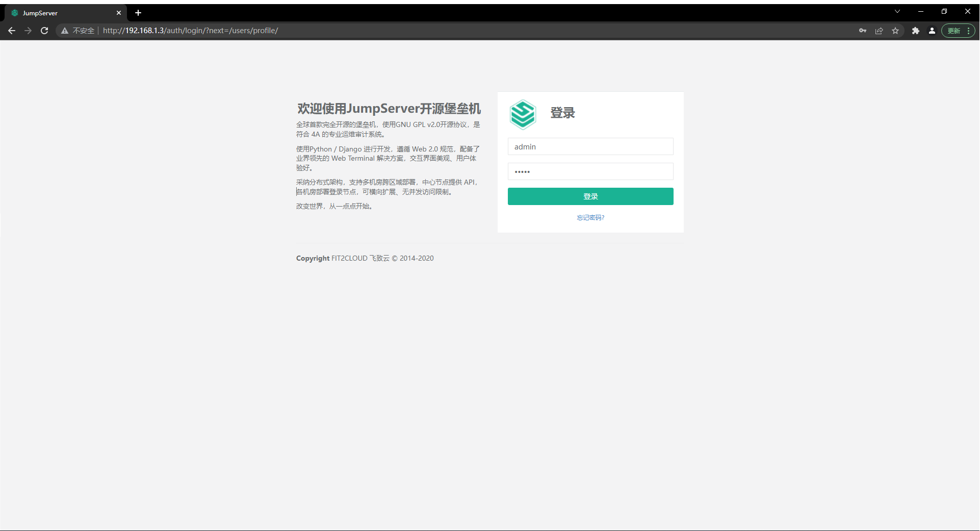Image resolution: width=980 pixels, height=531 pixels.
Task: Click the browser forward arrow
Action: click(28, 31)
